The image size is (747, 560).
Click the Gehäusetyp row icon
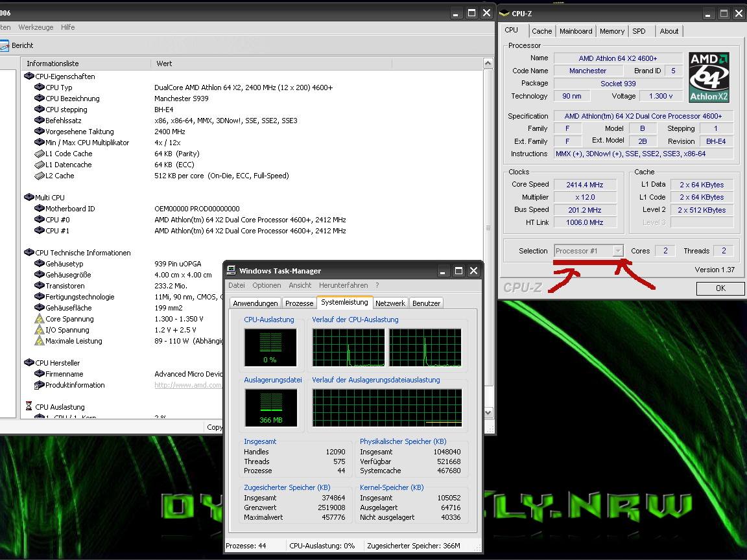[40, 263]
